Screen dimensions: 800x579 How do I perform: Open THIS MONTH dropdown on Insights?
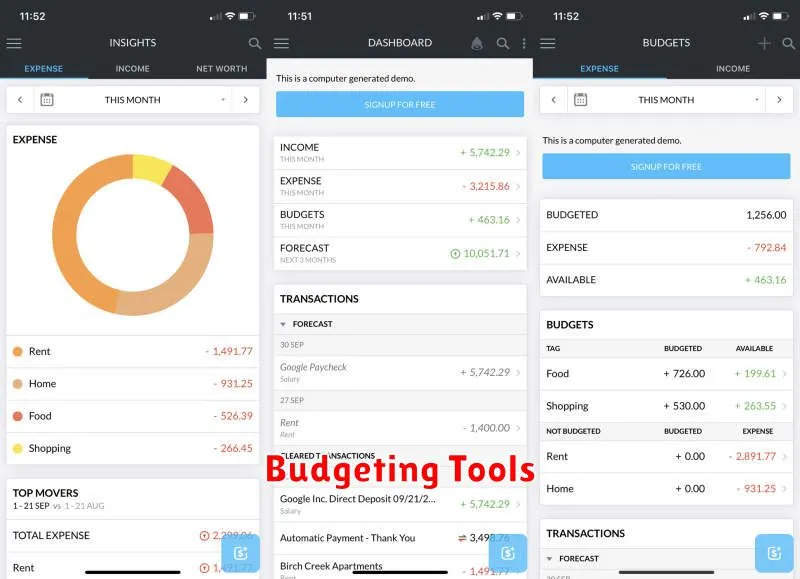133,99
